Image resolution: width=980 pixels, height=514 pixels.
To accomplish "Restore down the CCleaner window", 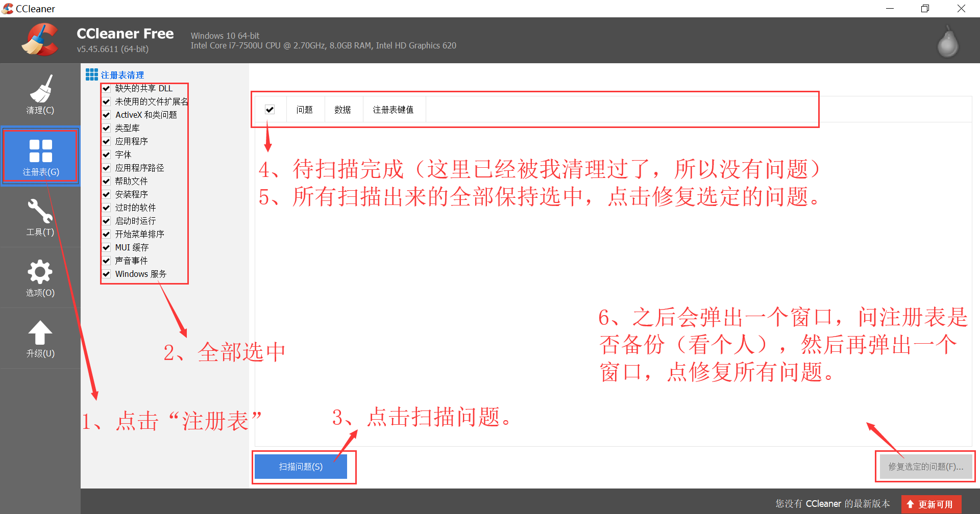I will coord(925,9).
